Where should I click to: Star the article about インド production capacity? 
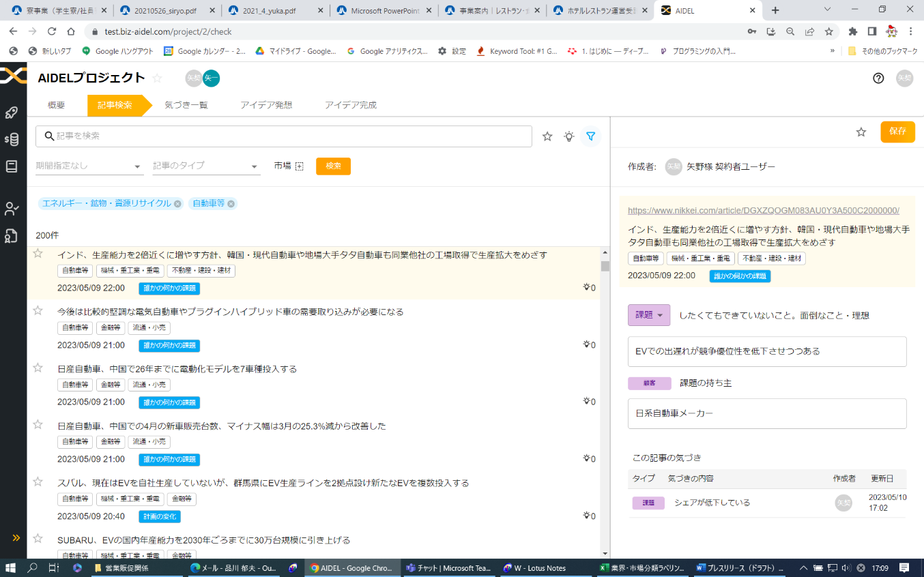coord(38,254)
